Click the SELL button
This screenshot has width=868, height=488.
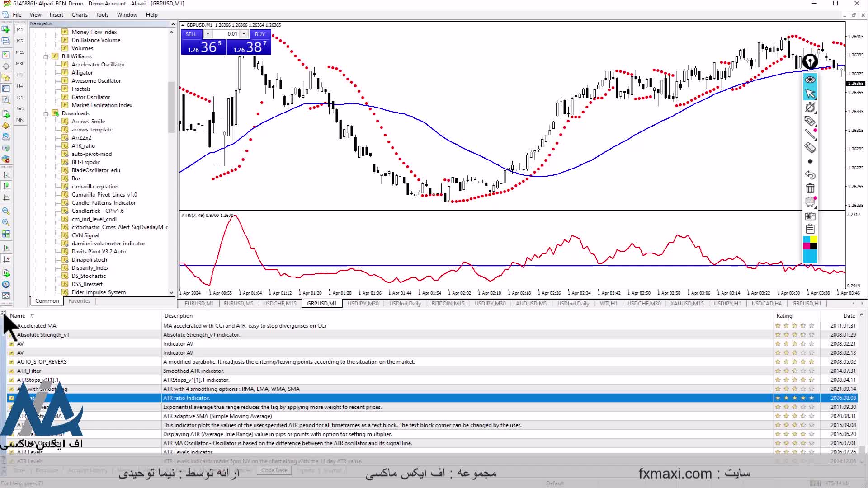pyautogui.click(x=191, y=34)
